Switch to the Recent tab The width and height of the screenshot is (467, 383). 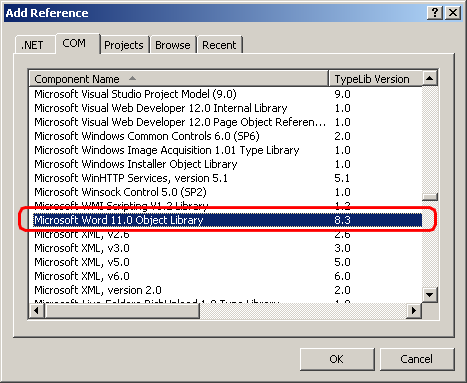point(219,45)
